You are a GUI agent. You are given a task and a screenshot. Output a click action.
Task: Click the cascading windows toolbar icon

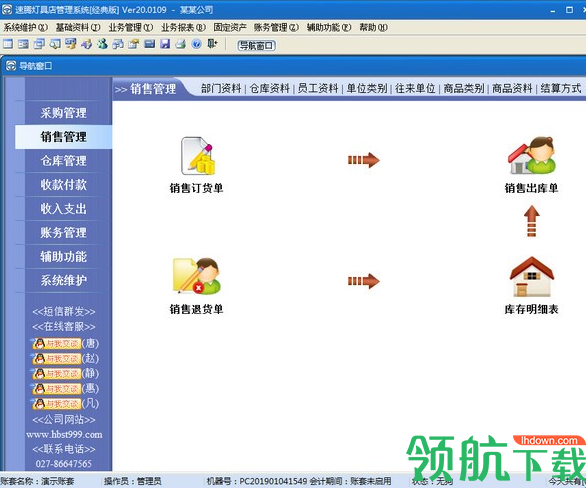(39, 44)
